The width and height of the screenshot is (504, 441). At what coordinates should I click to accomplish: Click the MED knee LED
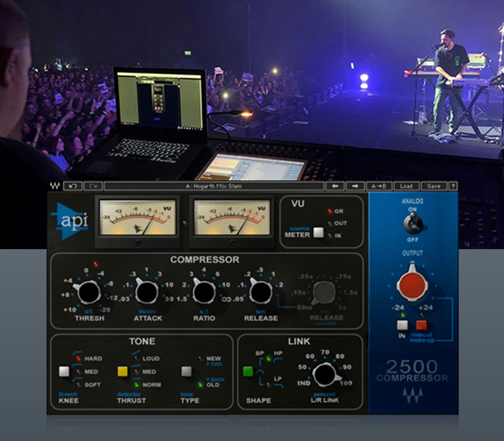pyautogui.click(x=78, y=372)
